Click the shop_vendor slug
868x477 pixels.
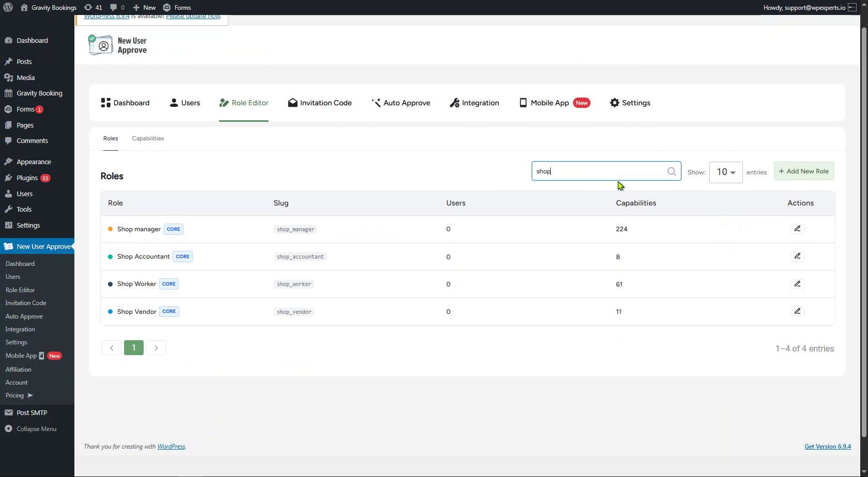(x=294, y=312)
